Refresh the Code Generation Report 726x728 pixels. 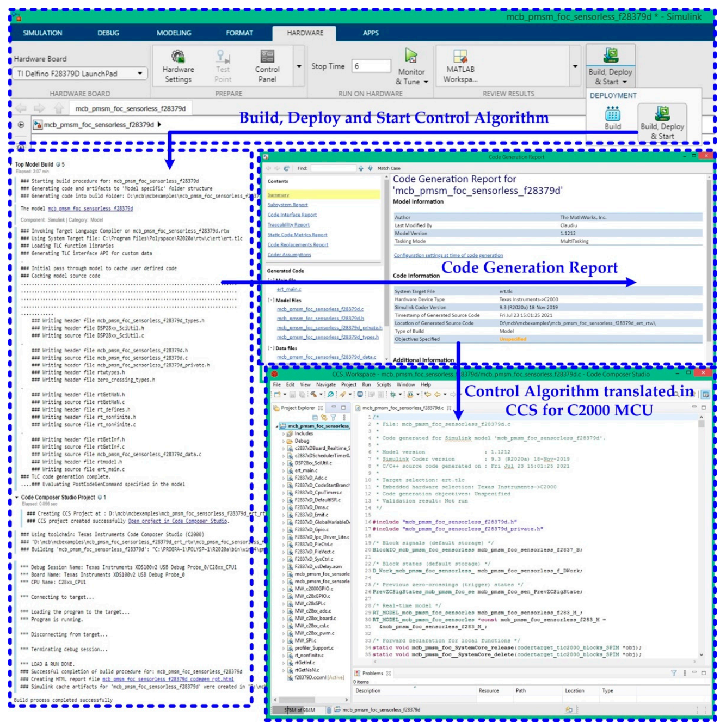pyautogui.click(x=286, y=168)
